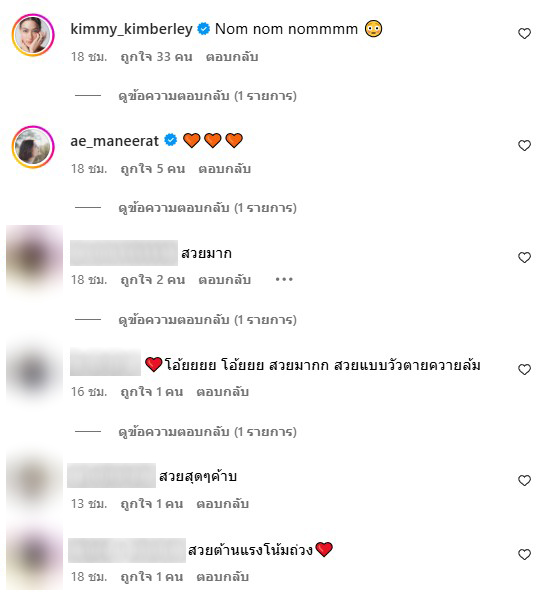View the 33 likes on kimmy's comment
544x602 pixels.
[156, 57]
